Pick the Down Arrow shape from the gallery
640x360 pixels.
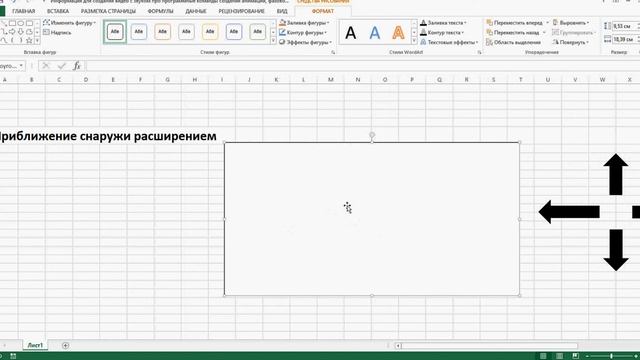point(20,32)
